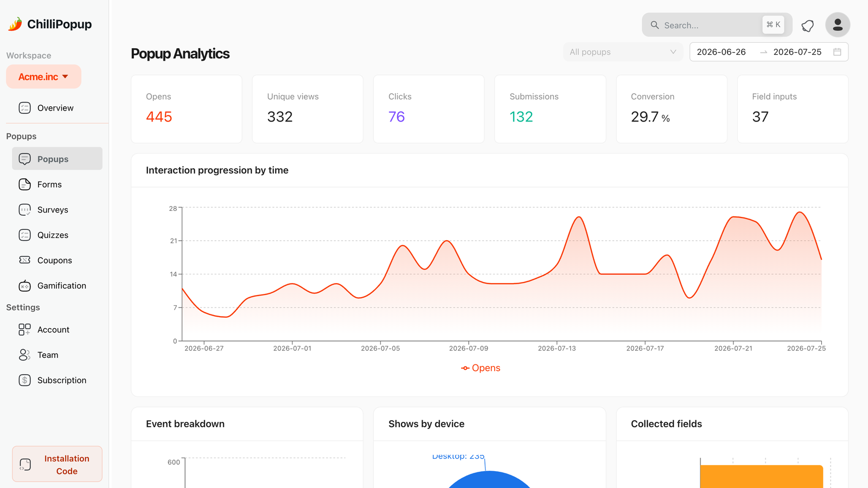The image size is (868, 488).
Task: Open Forms menu item
Action: click(x=57, y=184)
